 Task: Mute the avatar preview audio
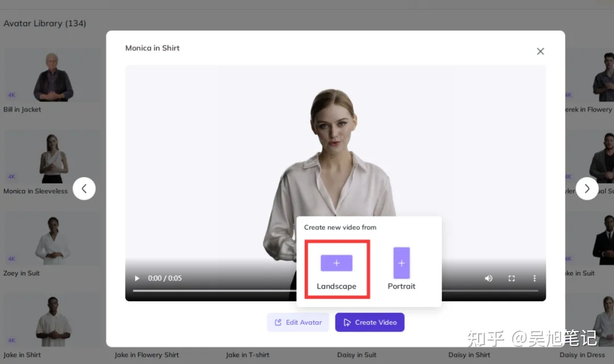coord(488,278)
